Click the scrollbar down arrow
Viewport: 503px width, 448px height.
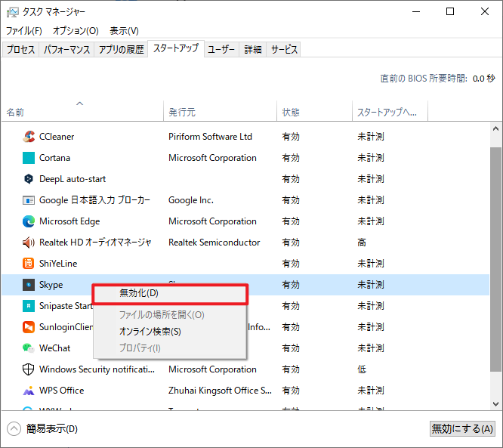[x=495, y=403]
